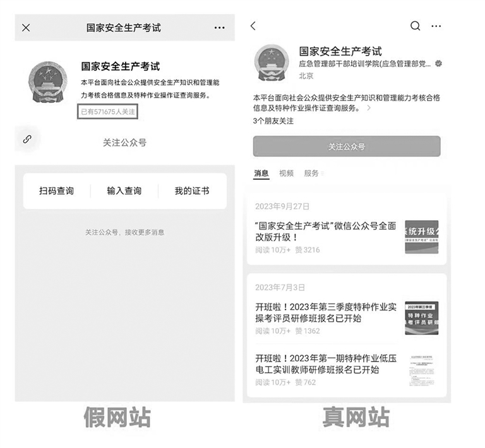
Task: Select 扫码查询 on fake site menu
Action: 56,191
